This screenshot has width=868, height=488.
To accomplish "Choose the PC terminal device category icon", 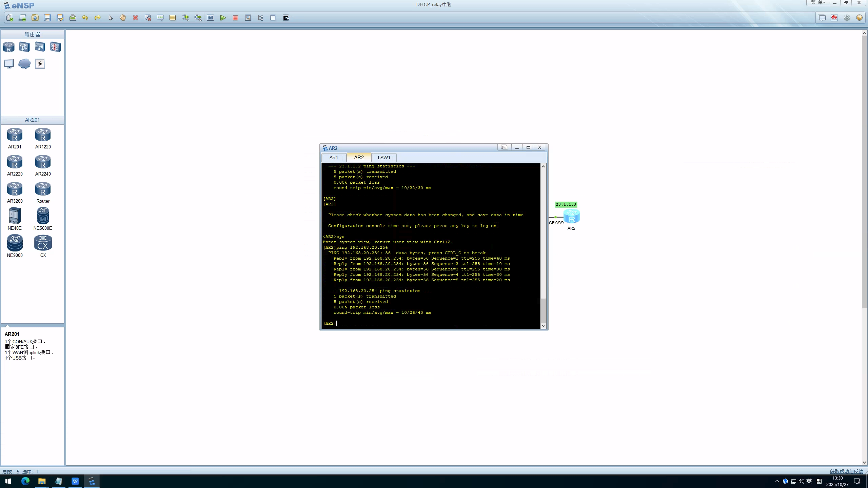I will 9,64.
